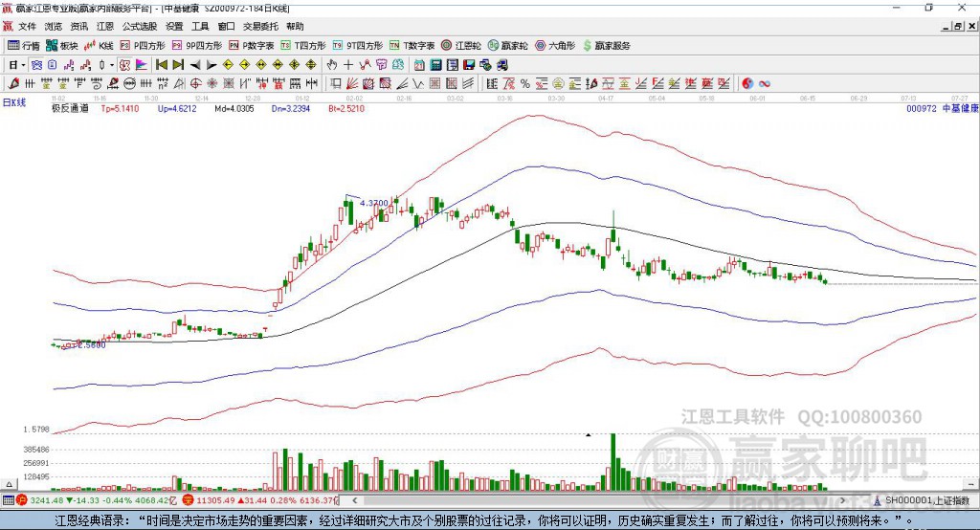
Task: Switch to K线 view
Action: coord(99,46)
